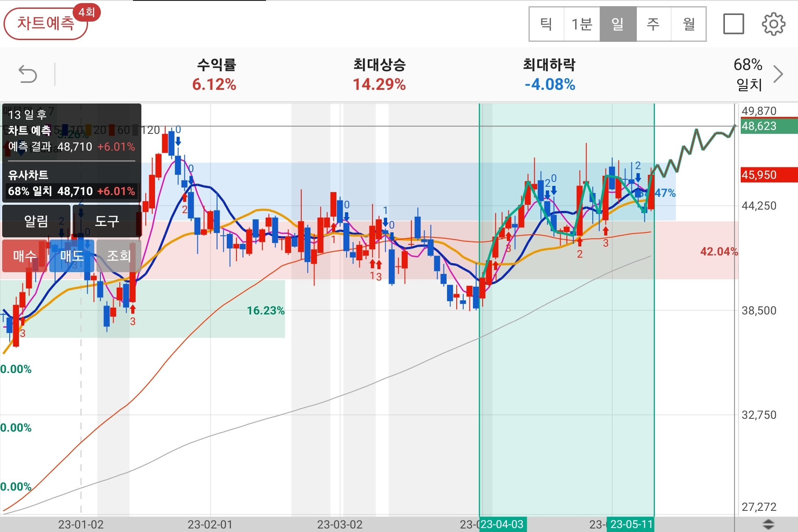798x532 pixels.
Task: Click the 13 일 후 forecast header
Action: click(27, 115)
